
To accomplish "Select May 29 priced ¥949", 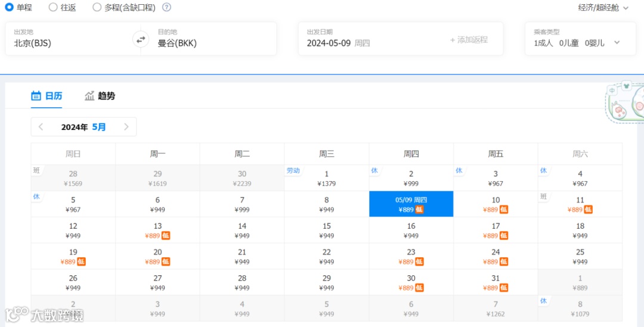I will (327, 282).
